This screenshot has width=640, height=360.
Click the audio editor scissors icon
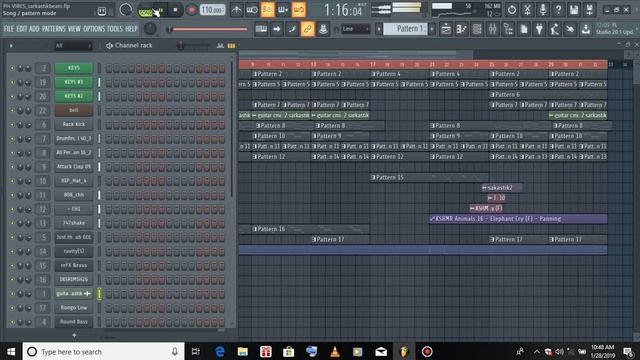527,10
